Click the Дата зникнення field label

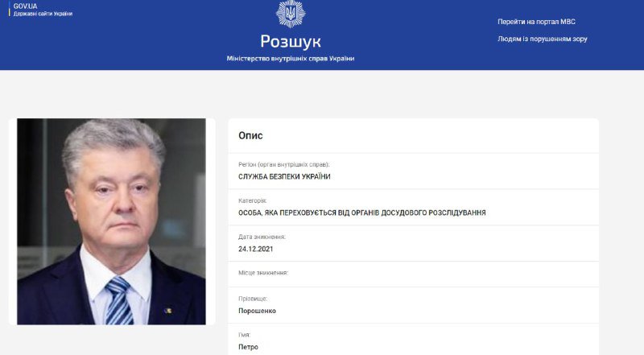262,237
